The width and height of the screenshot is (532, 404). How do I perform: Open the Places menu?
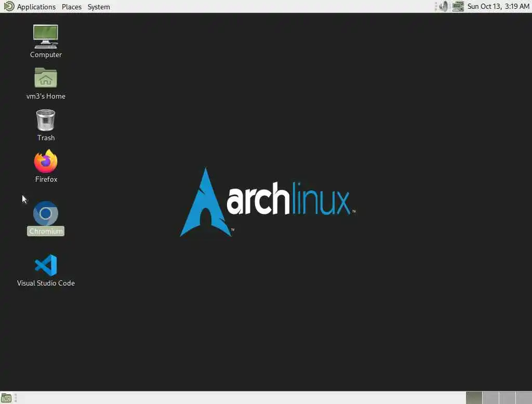point(72,7)
